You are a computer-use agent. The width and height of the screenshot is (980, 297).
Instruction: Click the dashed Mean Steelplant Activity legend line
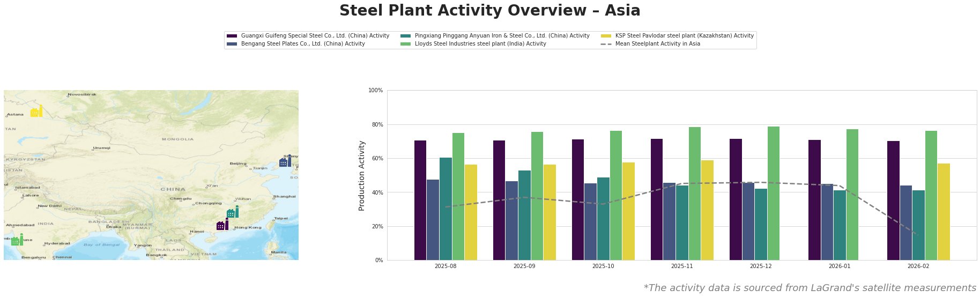pos(606,44)
